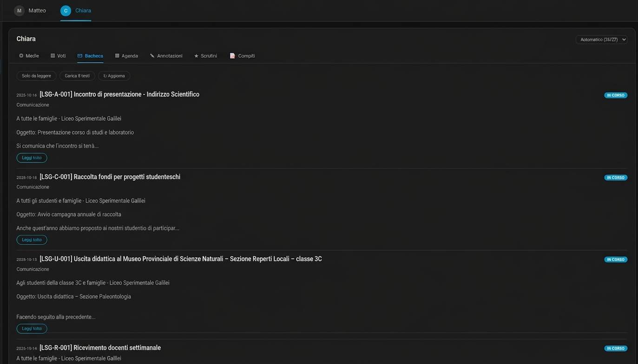Open Scrutini with the star icon
This screenshot has height=364, width=638.
[205, 56]
